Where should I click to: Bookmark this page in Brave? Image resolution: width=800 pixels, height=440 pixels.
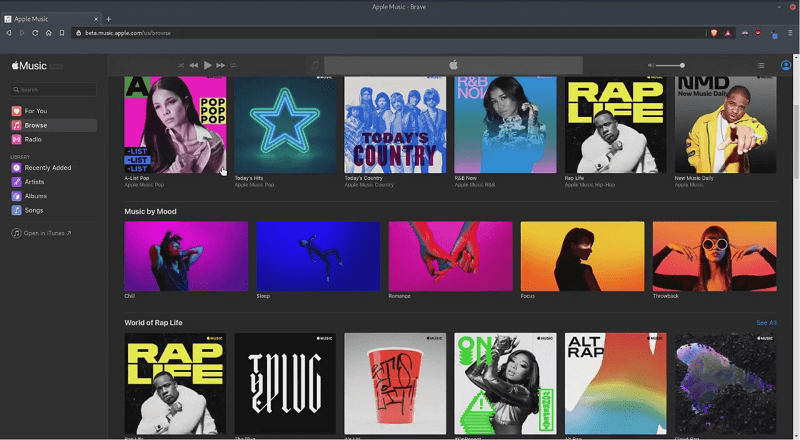62,33
